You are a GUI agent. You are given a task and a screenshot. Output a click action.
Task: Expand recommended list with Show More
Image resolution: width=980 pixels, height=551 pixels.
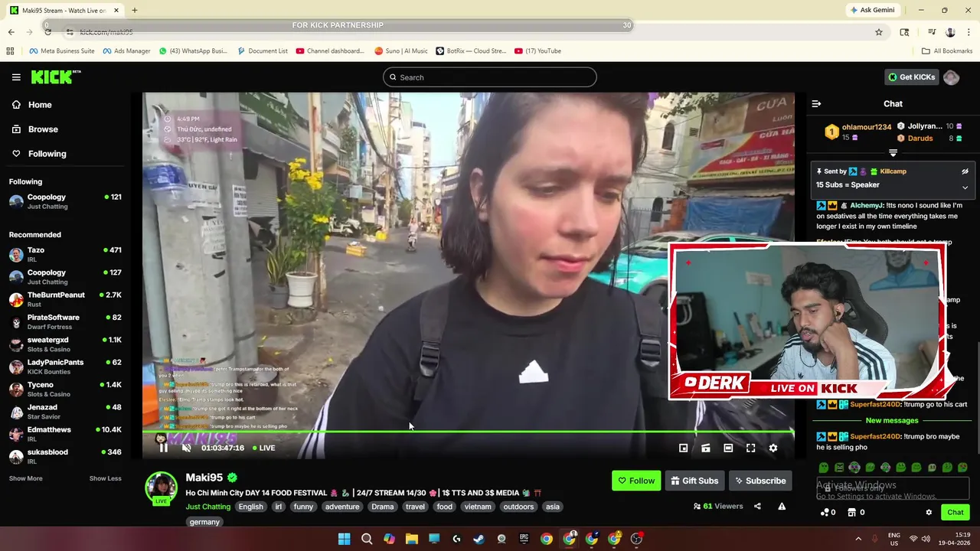click(x=26, y=478)
